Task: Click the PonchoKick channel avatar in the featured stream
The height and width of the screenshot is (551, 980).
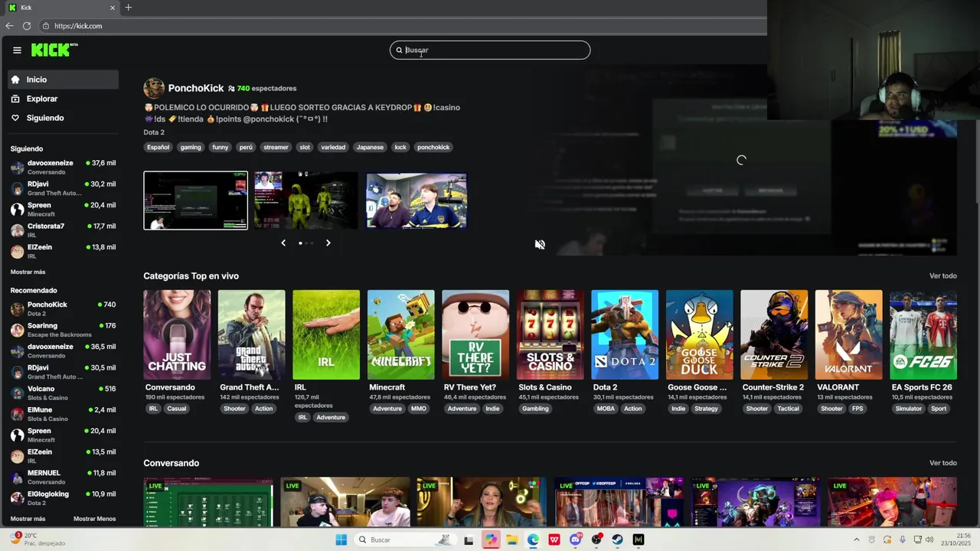Action: (154, 88)
